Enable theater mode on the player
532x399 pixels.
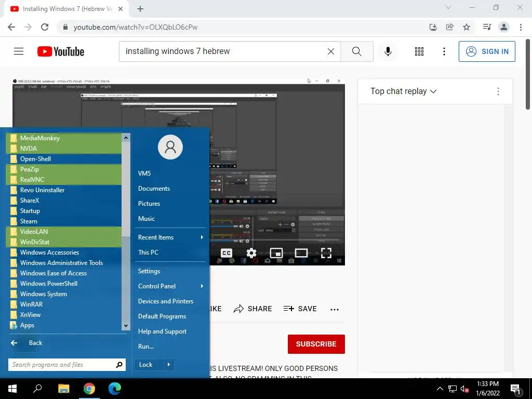tap(301, 253)
